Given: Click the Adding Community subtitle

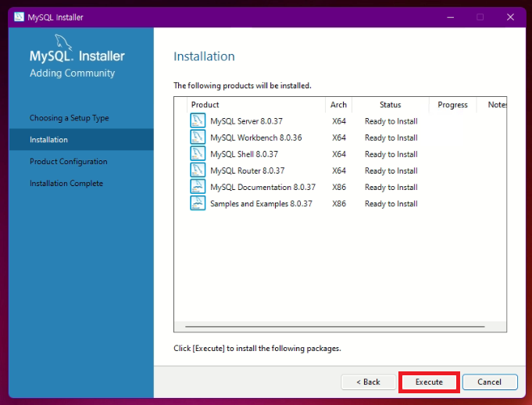Looking at the screenshot, I should click(73, 73).
